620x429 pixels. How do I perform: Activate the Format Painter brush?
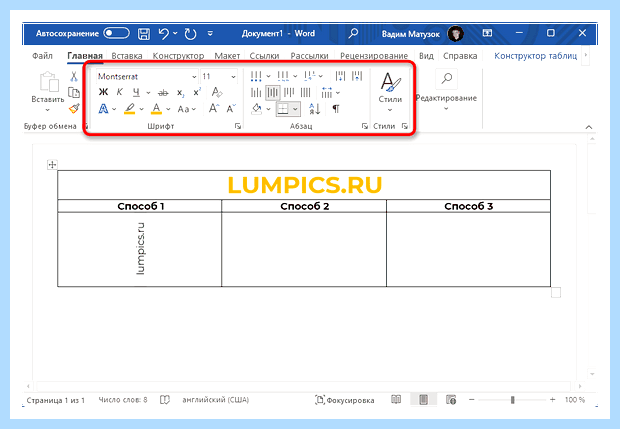click(74, 108)
